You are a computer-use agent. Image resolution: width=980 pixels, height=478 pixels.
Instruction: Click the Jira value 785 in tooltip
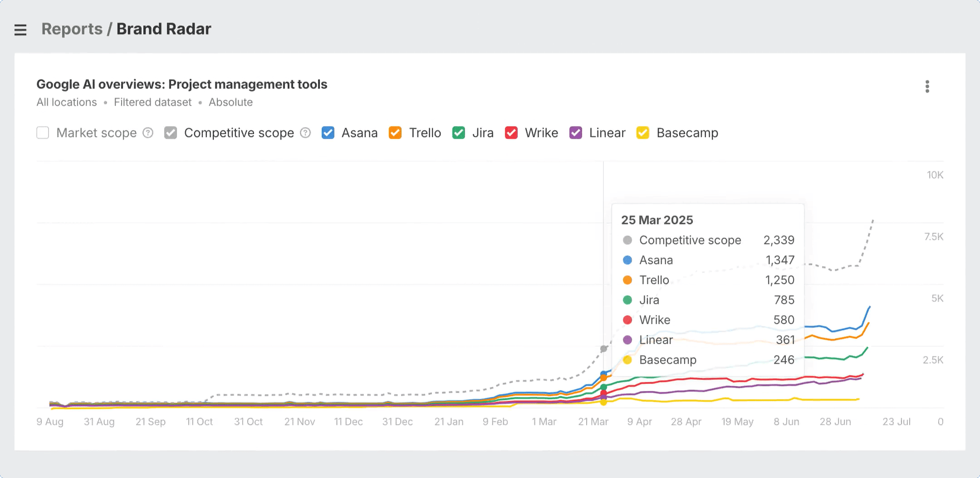784,300
